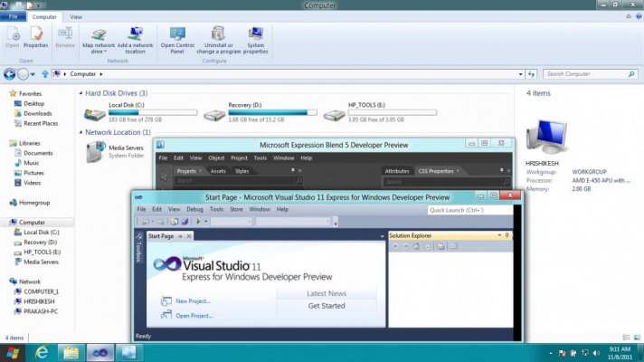Open the address bar history dropdown
This screenshot has height=362, width=644.
click(521, 74)
